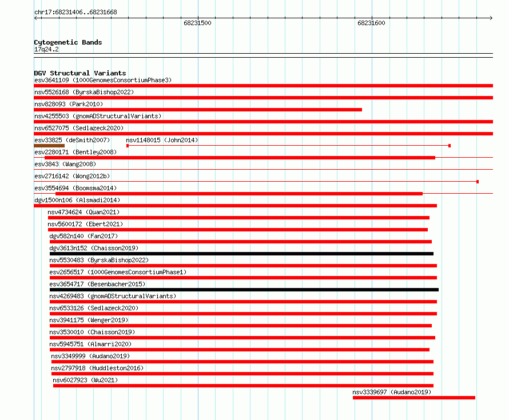Click the esv3641109 (1000GenomesConsortiumPhase3) variant label
Viewport: 509px width, 420px height.
coord(103,80)
